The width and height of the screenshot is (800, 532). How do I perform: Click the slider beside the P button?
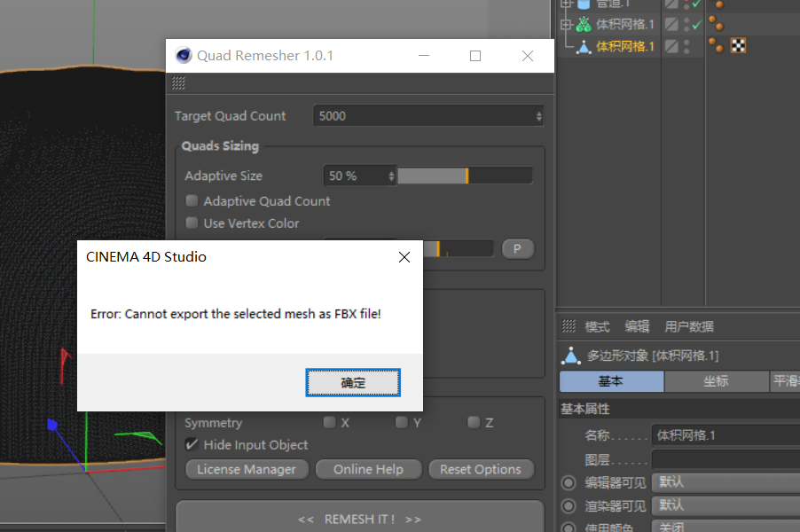coord(459,249)
